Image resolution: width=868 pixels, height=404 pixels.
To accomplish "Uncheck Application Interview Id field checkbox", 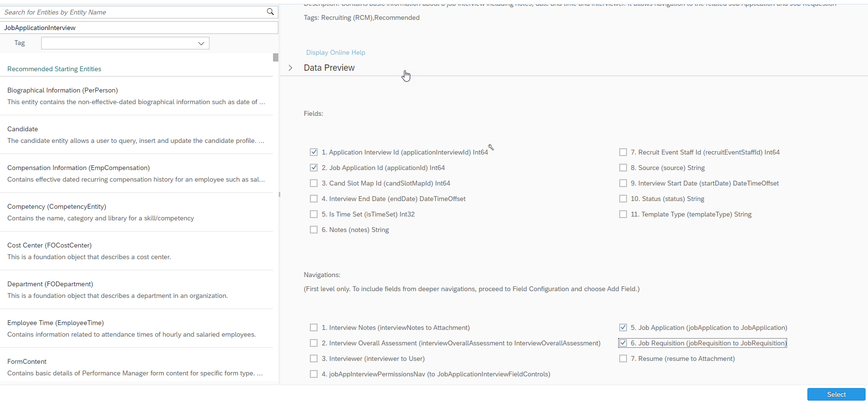I will (314, 152).
